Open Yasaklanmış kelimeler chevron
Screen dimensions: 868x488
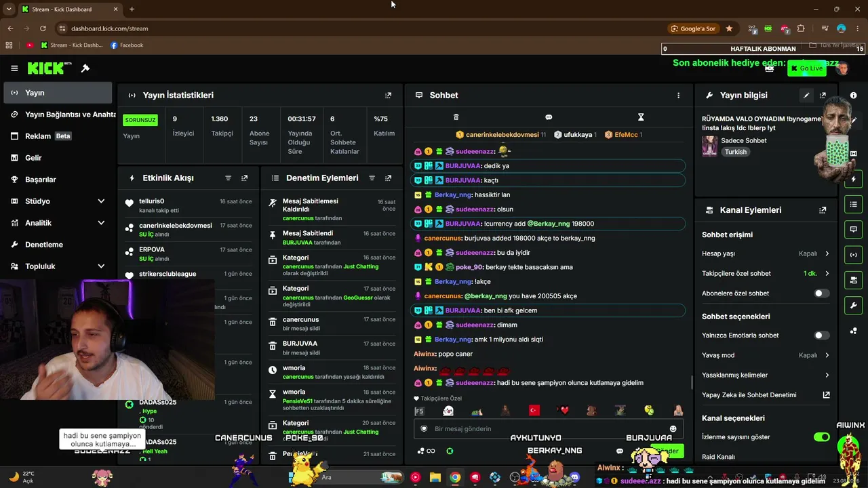click(827, 375)
